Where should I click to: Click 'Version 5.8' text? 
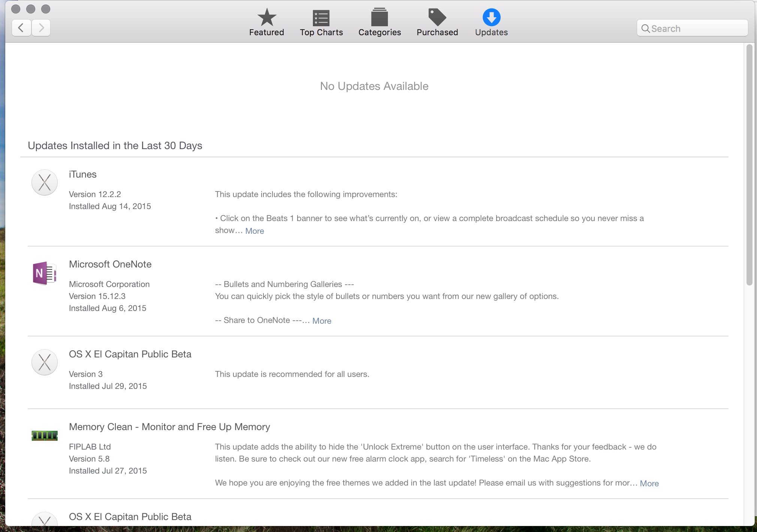point(89,459)
